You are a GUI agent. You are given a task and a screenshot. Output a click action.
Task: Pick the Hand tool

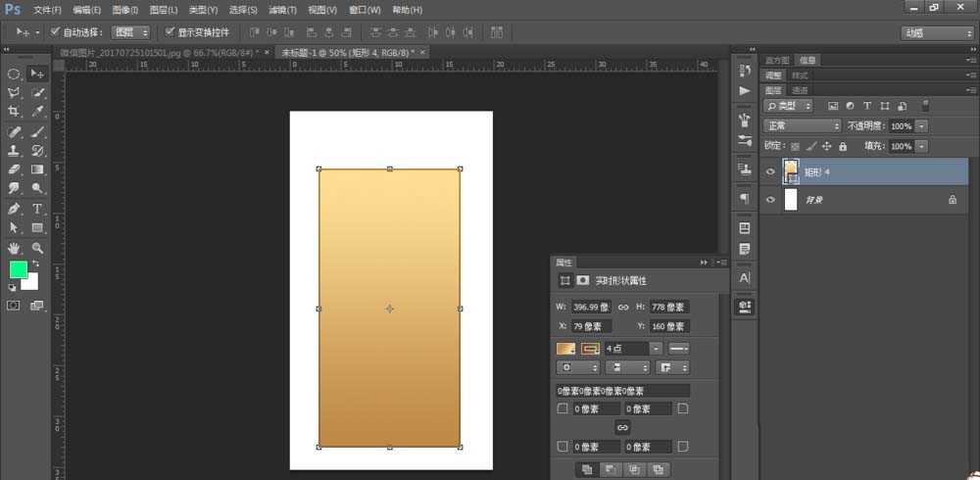(x=15, y=248)
